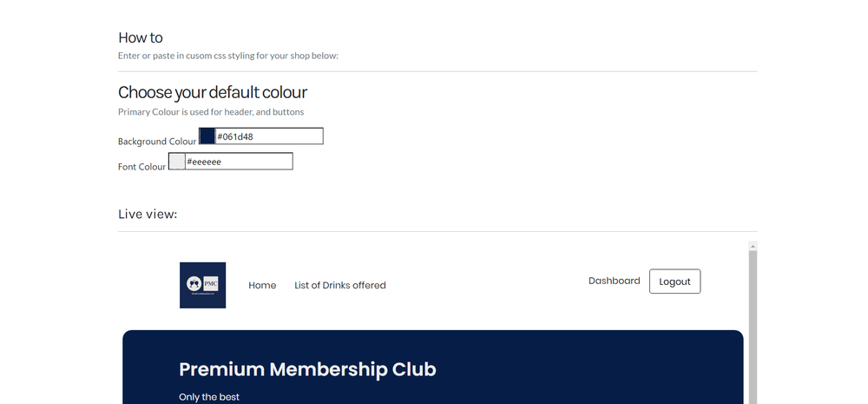Click the 'Choose your default colour' heading
Viewport: 868px width, 404px height.
click(x=213, y=93)
